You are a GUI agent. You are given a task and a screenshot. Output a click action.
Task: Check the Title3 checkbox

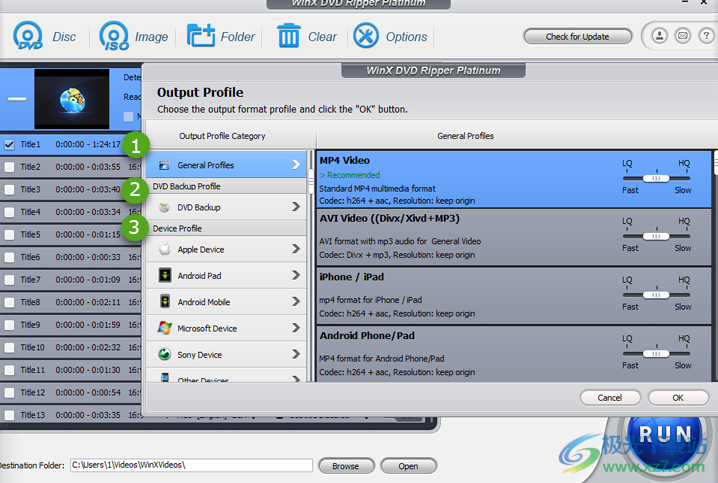(9, 190)
